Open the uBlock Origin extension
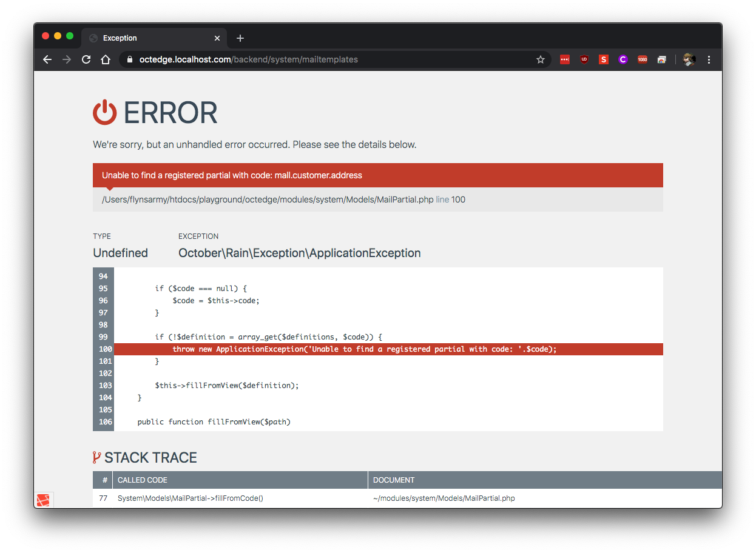This screenshot has width=756, height=553. pos(584,59)
